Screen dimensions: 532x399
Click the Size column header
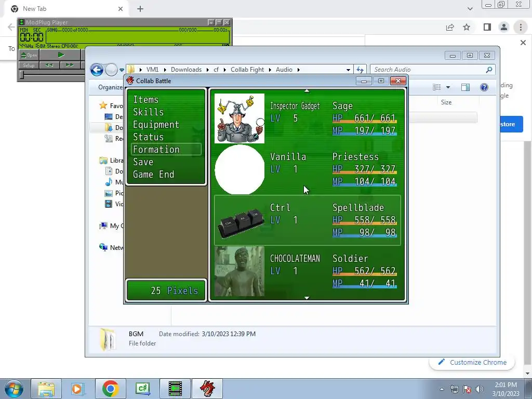446,102
